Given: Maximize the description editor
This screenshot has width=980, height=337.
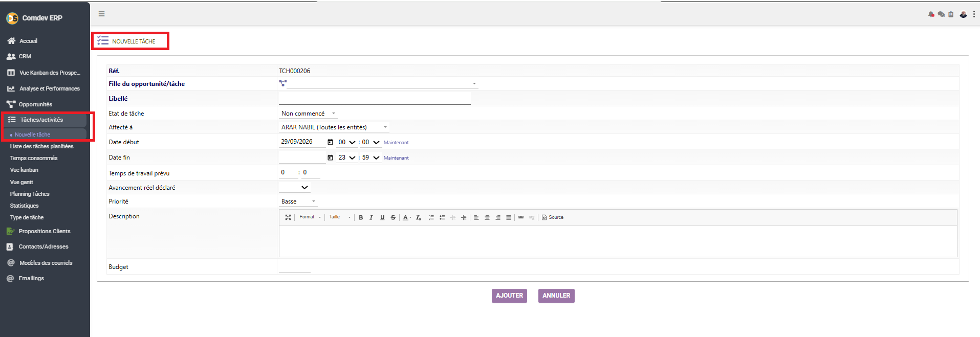Looking at the screenshot, I should pos(288,217).
